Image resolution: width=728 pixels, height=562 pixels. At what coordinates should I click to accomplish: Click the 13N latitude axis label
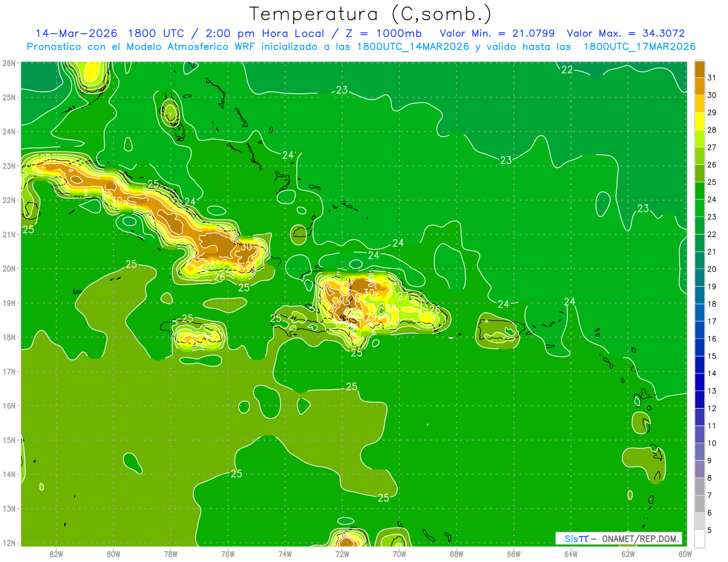click(x=10, y=509)
